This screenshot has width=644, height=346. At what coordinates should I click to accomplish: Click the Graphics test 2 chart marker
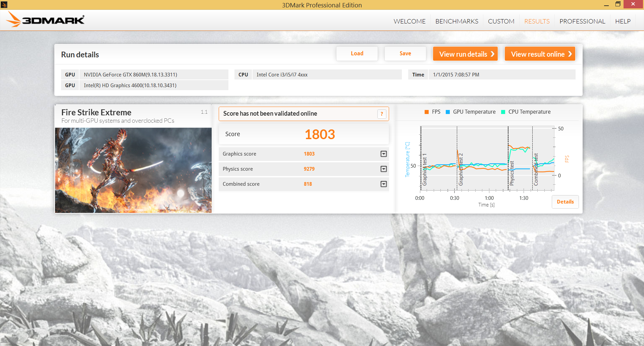coord(461,170)
